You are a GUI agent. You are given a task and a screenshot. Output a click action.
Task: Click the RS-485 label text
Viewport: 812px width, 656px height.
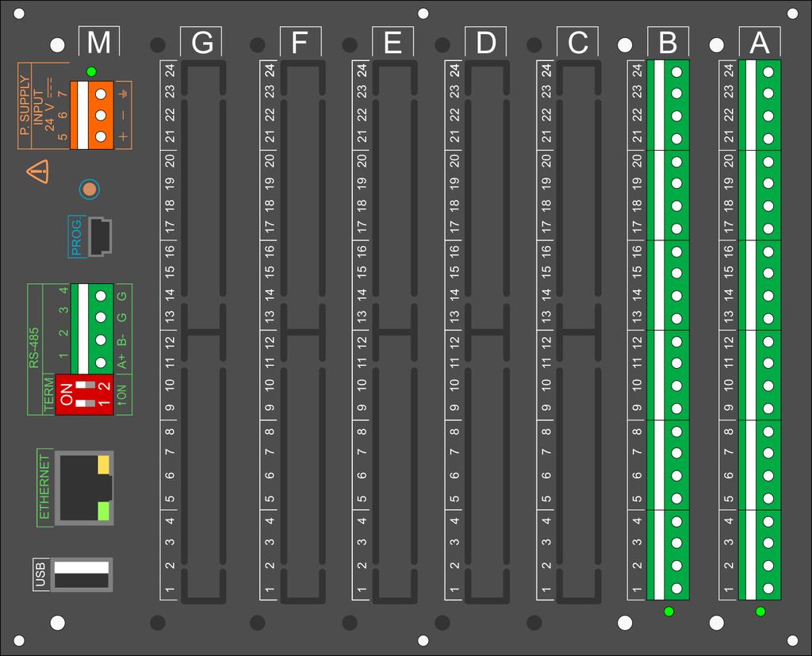34,347
